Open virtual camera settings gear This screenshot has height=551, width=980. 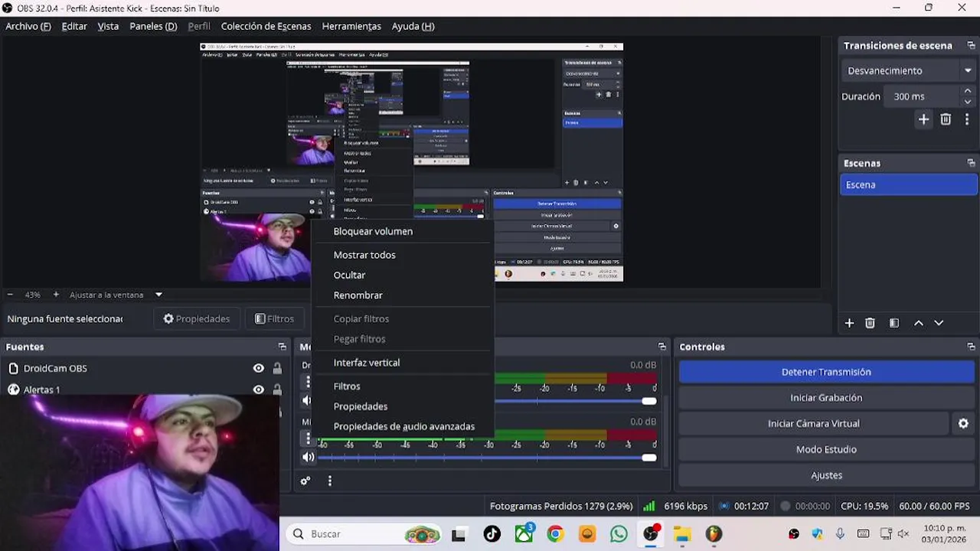coord(963,423)
